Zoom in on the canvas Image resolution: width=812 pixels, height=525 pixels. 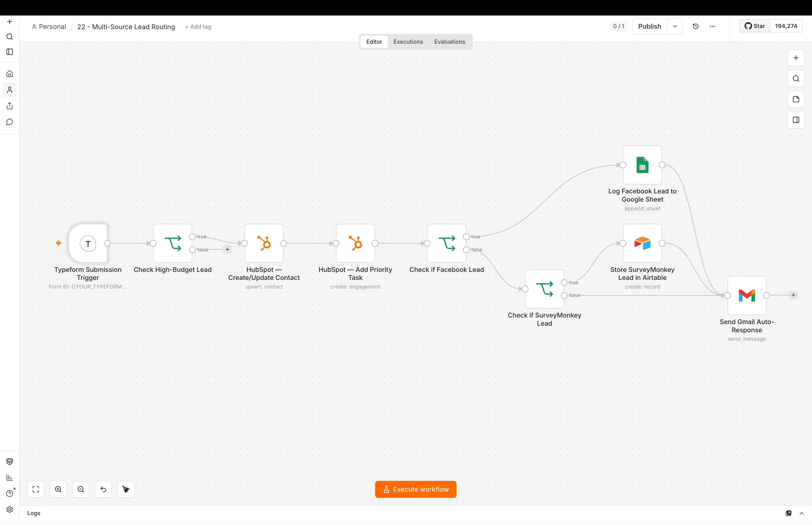58,489
